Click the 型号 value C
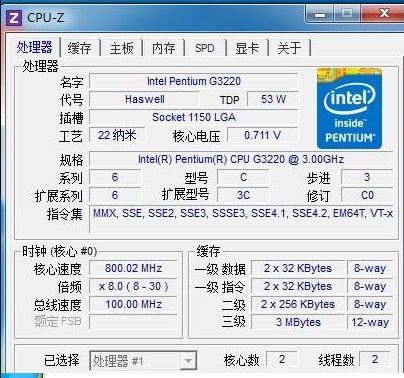The height and width of the screenshot is (378, 404). coord(243,177)
